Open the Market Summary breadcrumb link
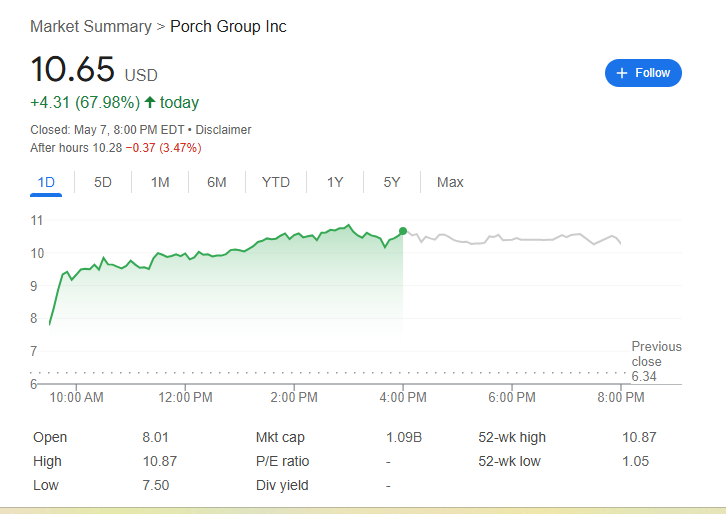Screen dimensions: 726x514 [91, 26]
